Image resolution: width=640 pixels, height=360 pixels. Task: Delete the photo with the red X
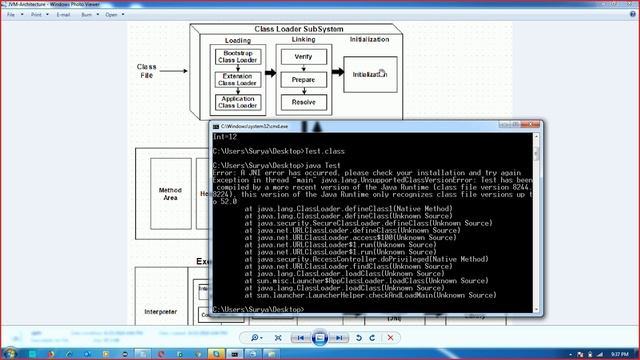(x=391, y=338)
